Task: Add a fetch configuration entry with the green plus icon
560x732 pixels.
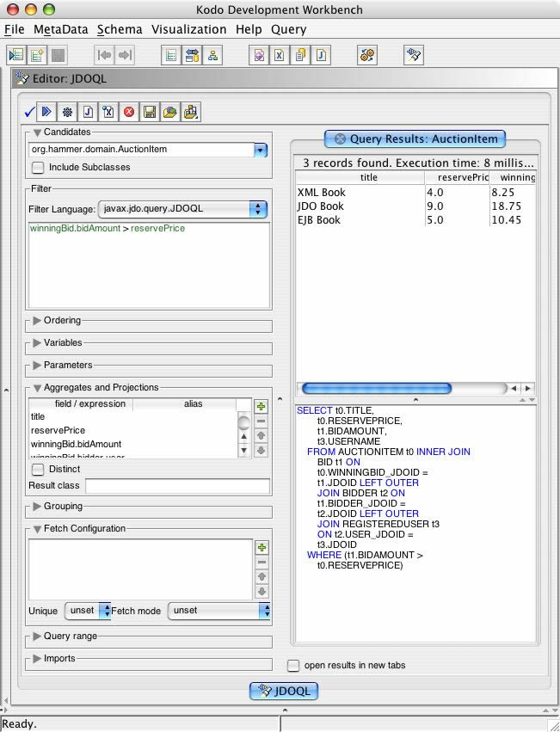Action: [x=262, y=548]
